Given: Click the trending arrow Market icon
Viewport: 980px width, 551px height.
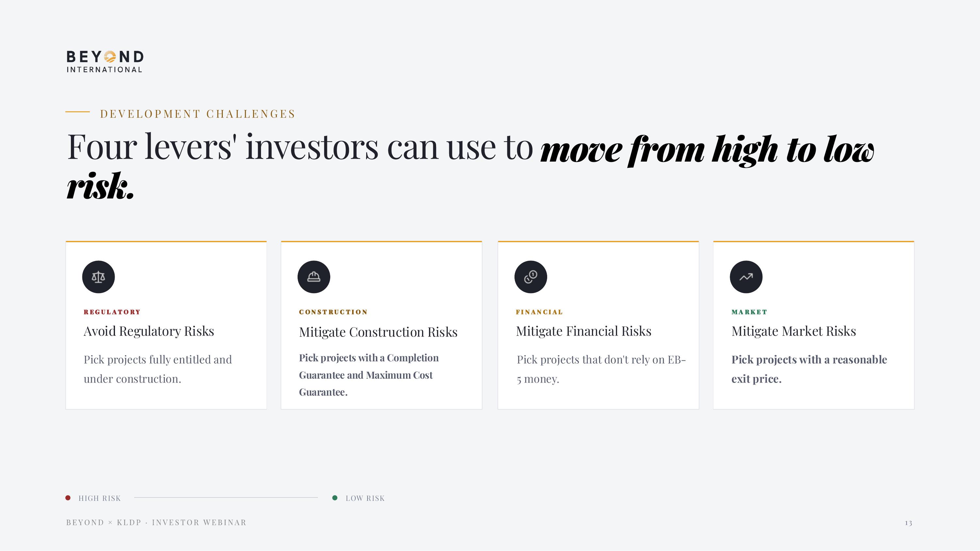Looking at the screenshot, I should pos(746,277).
